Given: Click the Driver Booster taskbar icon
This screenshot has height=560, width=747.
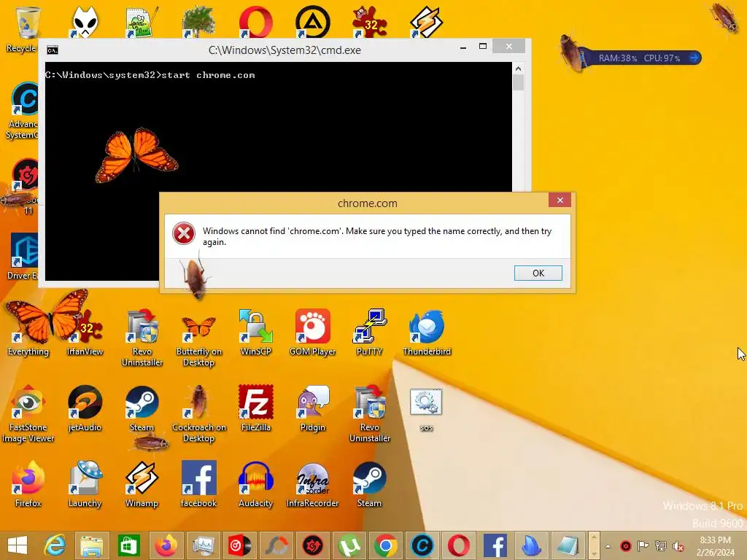Looking at the screenshot, I should [x=312, y=545].
